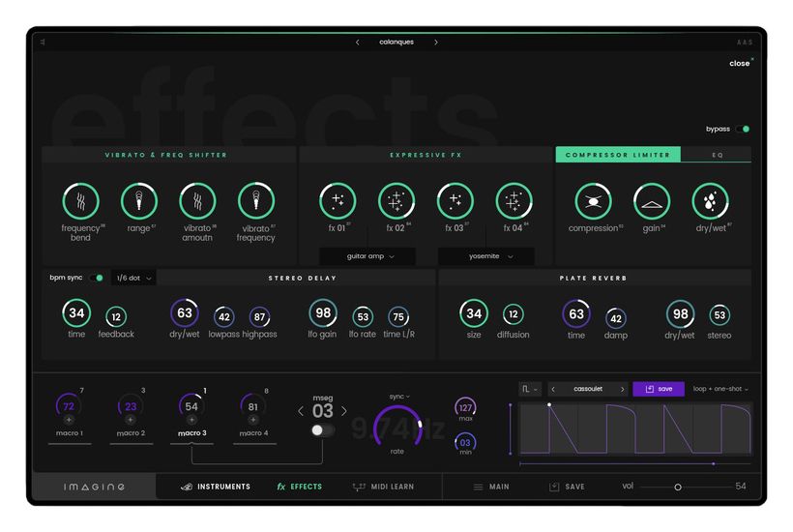Image resolution: width=793 pixels, height=532 pixels.
Task: Select the reverb diffusion knob
Action: (x=514, y=314)
